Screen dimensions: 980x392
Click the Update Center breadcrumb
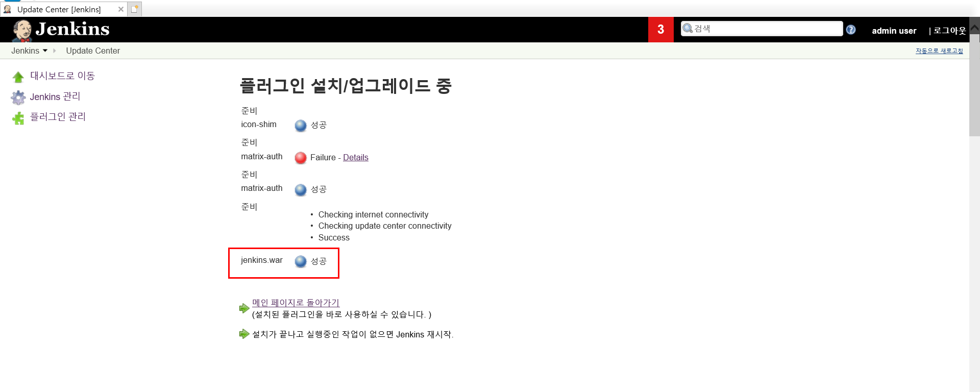pyautogui.click(x=93, y=51)
